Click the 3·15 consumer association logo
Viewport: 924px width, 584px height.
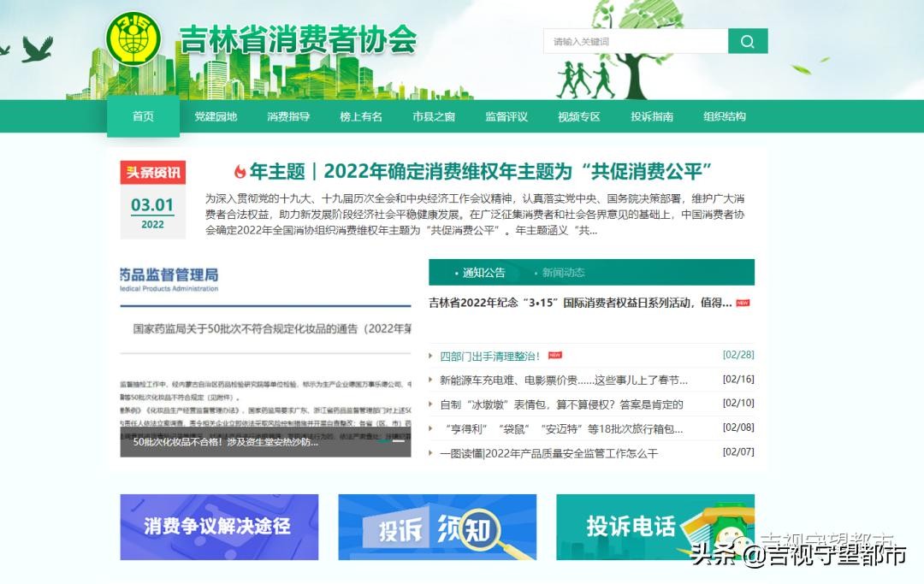tap(133, 39)
